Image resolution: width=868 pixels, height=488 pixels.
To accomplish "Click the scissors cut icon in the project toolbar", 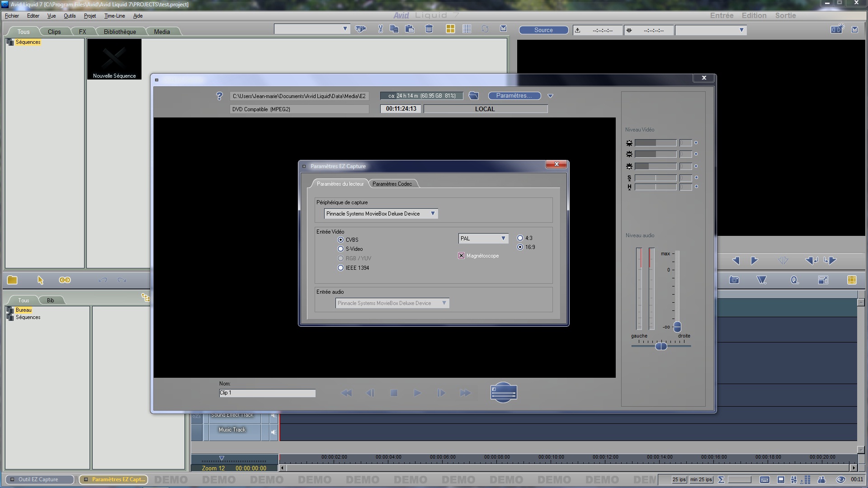I will click(381, 29).
